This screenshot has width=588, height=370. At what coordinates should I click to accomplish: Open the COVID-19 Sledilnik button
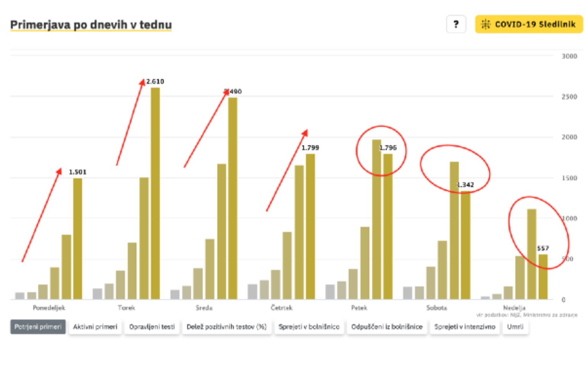pyautogui.click(x=529, y=24)
